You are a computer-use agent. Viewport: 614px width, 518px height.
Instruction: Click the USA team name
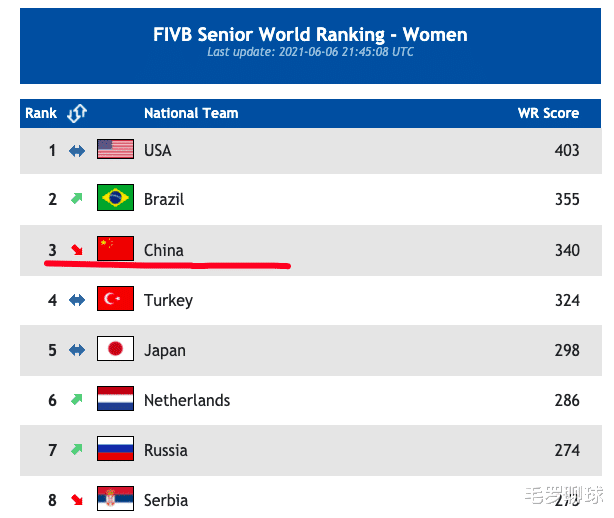(158, 150)
